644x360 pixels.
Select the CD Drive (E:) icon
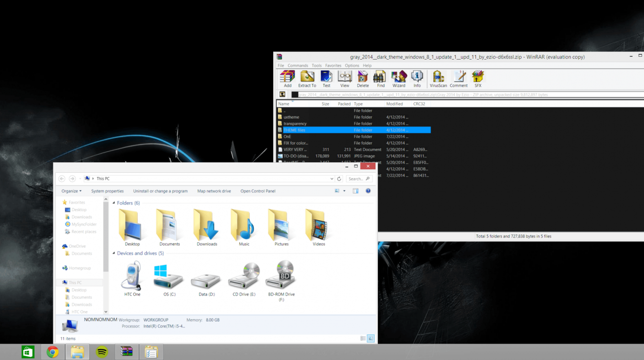click(x=244, y=278)
